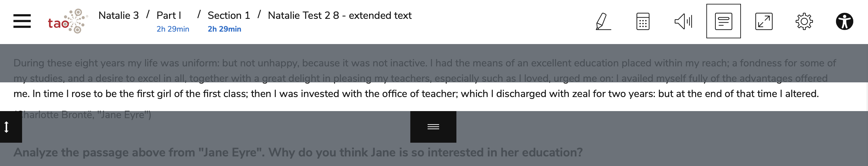Click the tao logo
This screenshot has height=166, width=868.
pyautogui.click(x=68, y=21)
